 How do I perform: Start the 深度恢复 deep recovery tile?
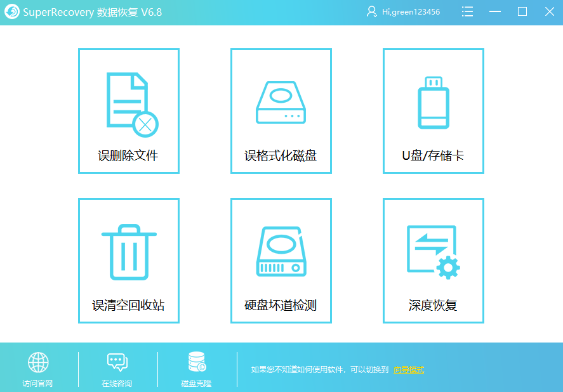point(433,261)
